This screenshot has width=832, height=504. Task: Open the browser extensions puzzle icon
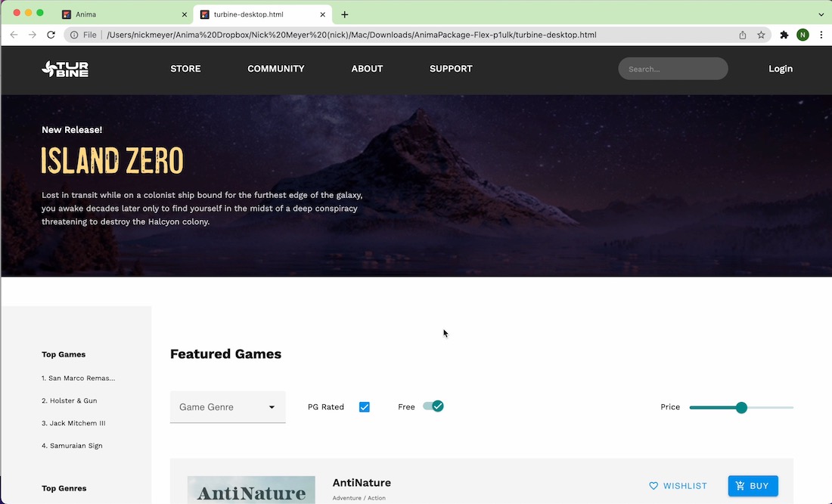pyautogui.click(x=784, y=35)
